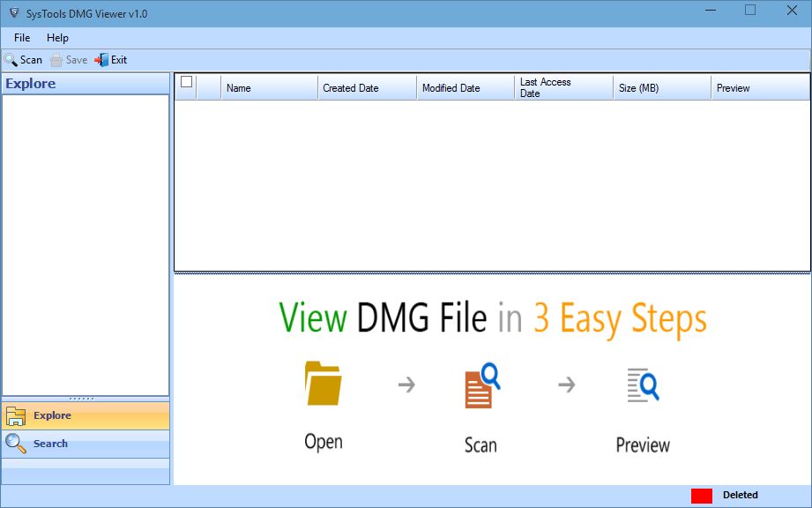Click the Scan document step icon
The image size is (812, 508).
[x=480, y=384]
